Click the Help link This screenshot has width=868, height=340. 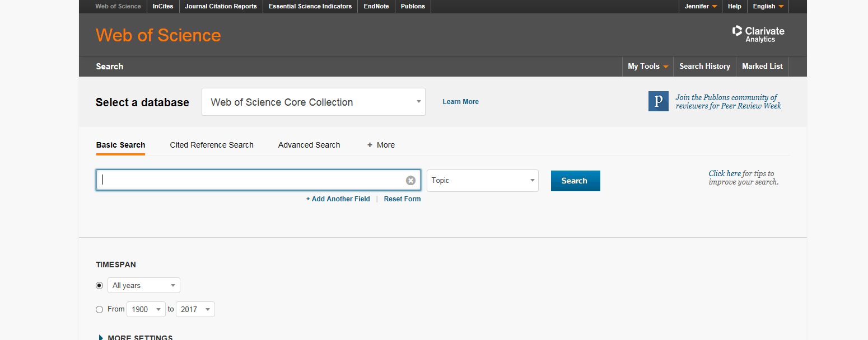pyautogui.click(x=734, y=6)
